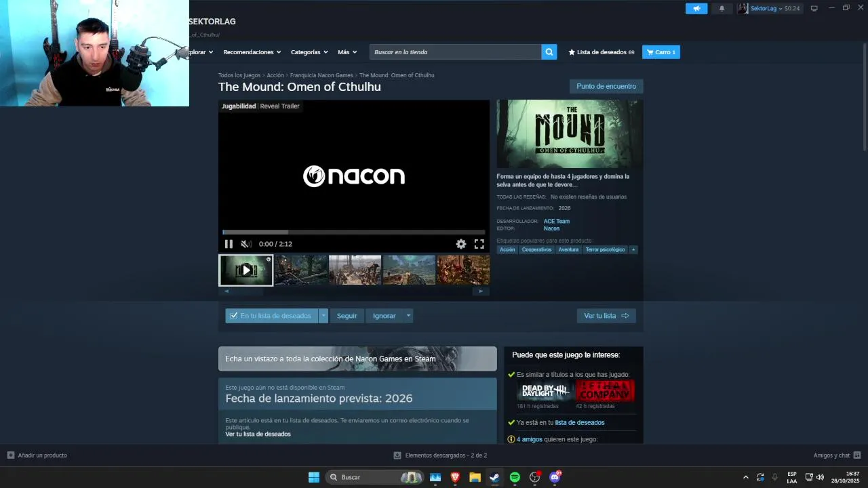Open Steam announcements megaphone icon
This screenshot has width=868, height=488.
pos(696,8)
